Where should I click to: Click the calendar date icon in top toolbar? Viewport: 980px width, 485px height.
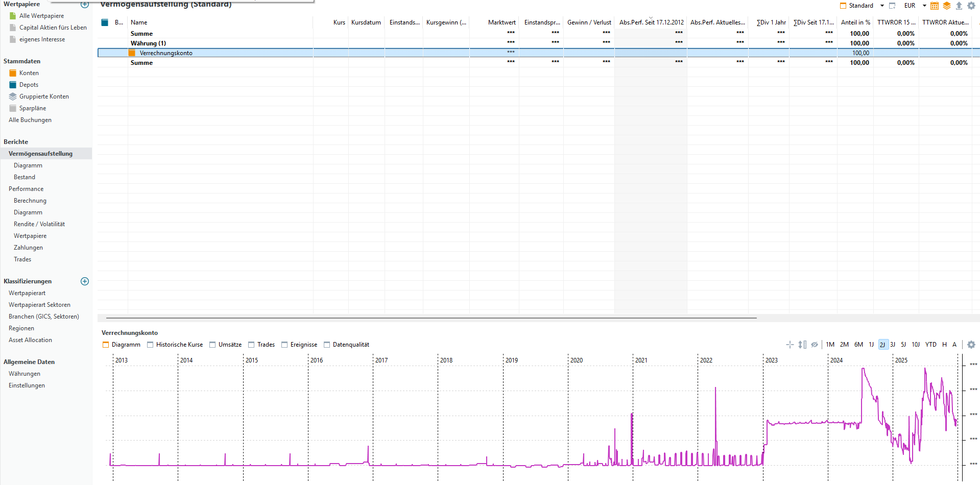(934, 6)
